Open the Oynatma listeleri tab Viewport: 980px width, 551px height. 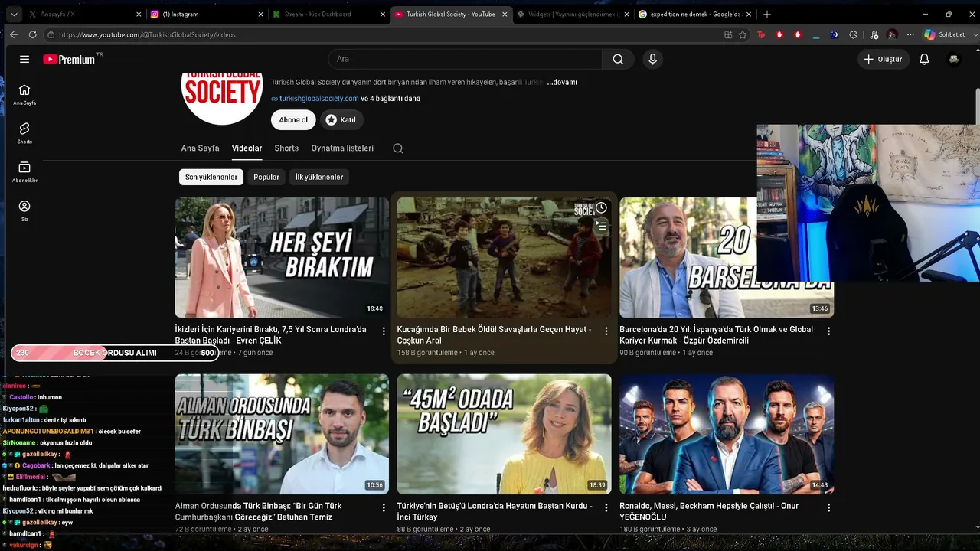[x=342, y=148]
